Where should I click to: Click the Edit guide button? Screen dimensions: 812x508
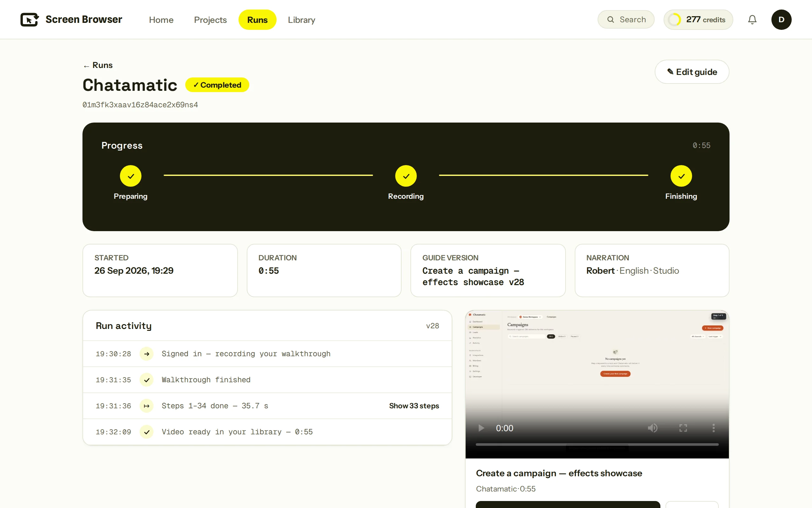691,72
